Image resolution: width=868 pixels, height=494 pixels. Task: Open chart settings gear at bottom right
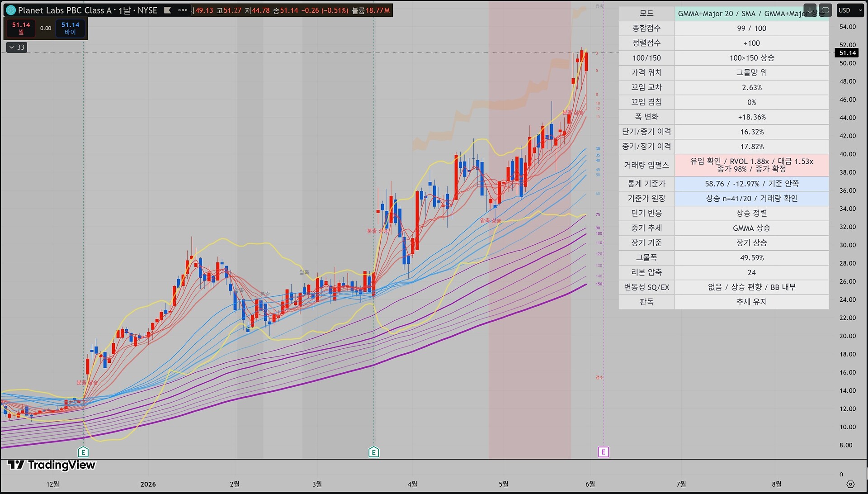[x=850, y=484]
